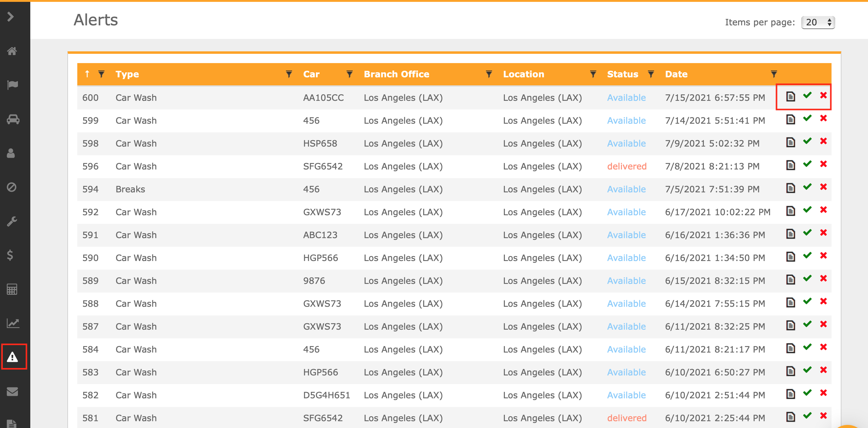Sort table by Branch Office header
Screen dimensions: 868x428
[x=396, y=74]
